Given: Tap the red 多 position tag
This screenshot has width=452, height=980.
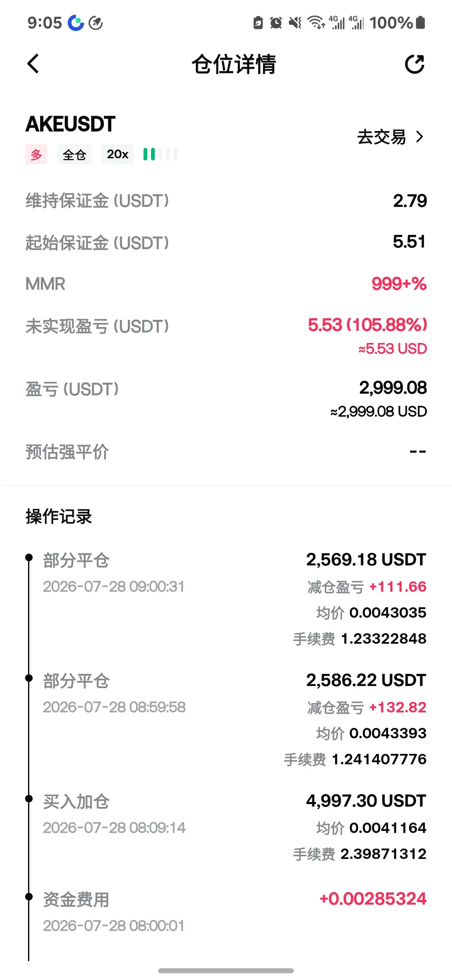Looking at the screenshot, I should [36, 155].
